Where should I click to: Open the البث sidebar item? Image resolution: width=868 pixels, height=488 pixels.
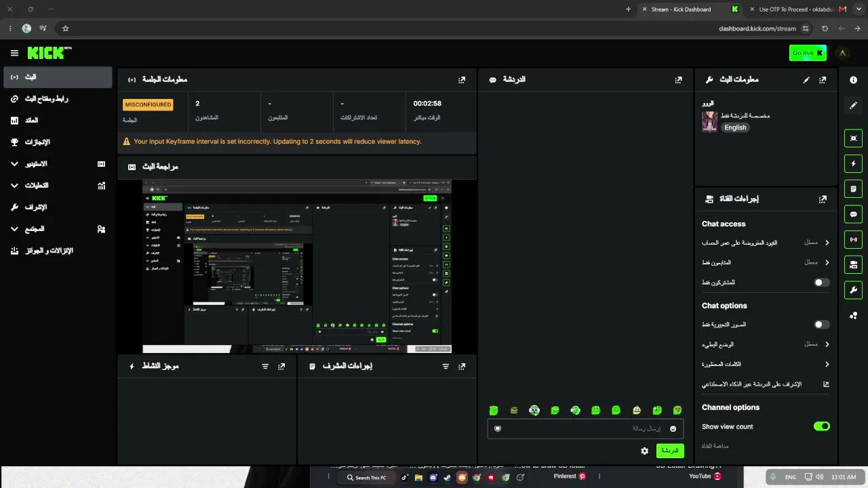pyautogui.click(x=57, y=77)
